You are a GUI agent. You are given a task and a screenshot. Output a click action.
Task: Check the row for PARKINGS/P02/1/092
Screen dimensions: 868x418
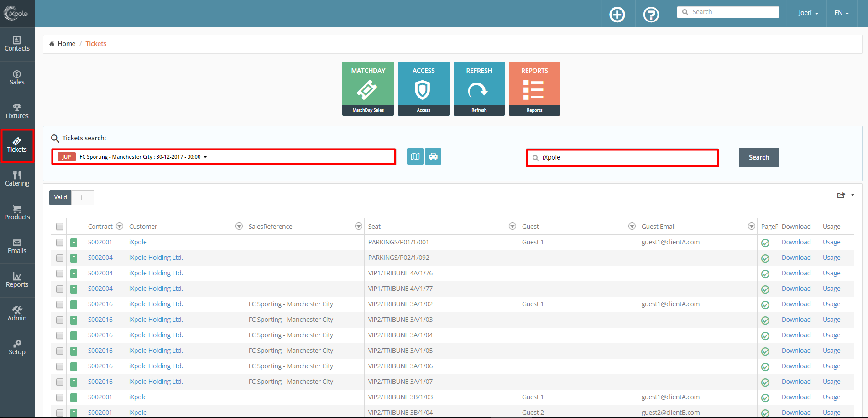tap(60, 258)
